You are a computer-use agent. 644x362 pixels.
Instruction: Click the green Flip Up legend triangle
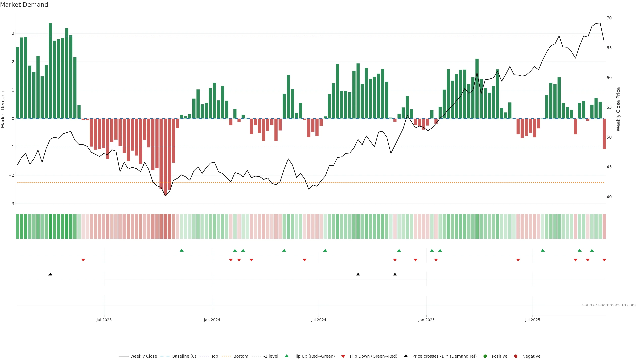[286, 356]
